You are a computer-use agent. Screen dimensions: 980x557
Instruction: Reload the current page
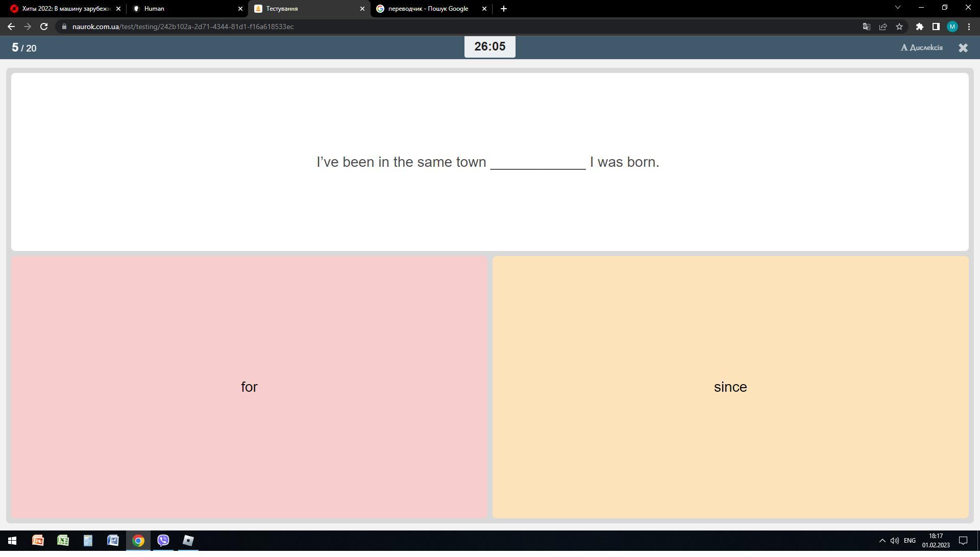44,27
